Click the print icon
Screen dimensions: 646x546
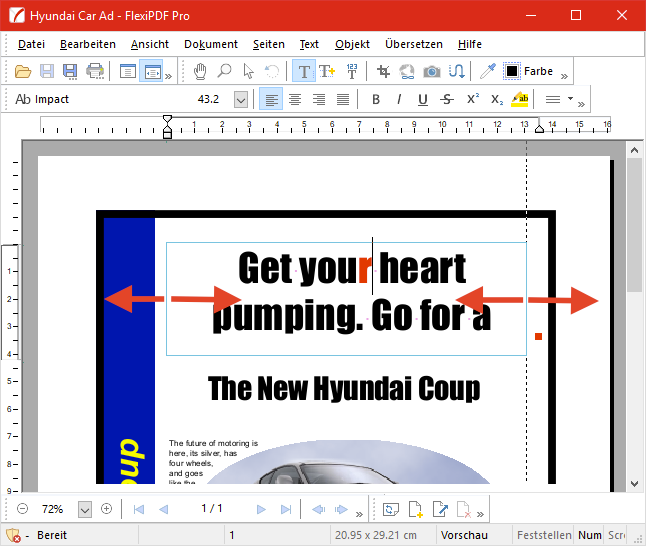click(95, 71)
